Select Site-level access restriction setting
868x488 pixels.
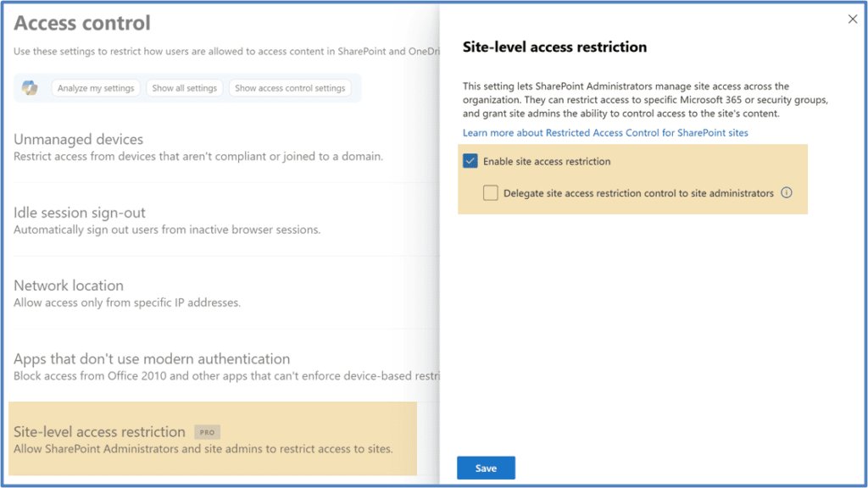click(x=213, y=439)
